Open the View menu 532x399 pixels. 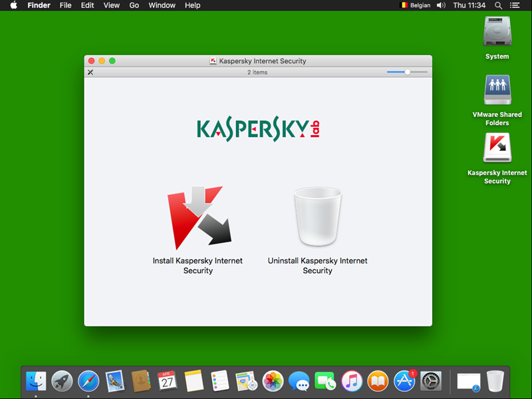tap(112, 5)
